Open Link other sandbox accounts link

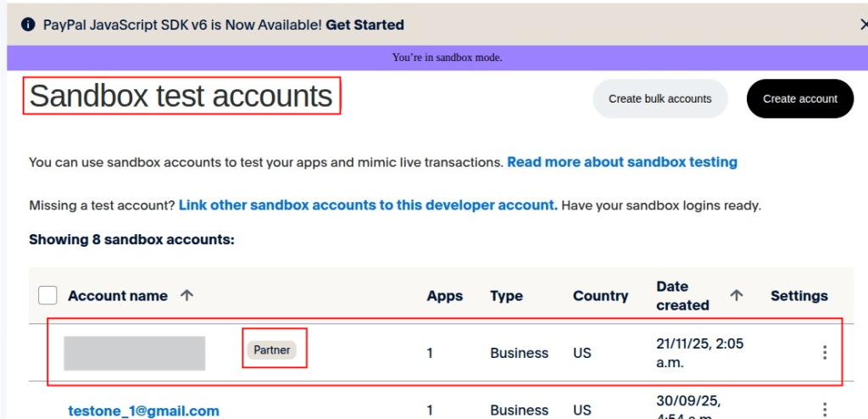368,205
